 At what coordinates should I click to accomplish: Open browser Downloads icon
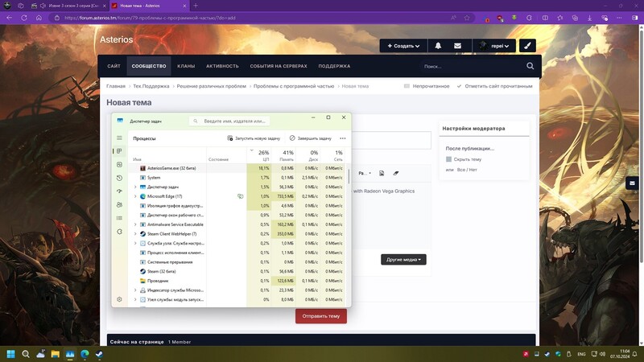589,18
